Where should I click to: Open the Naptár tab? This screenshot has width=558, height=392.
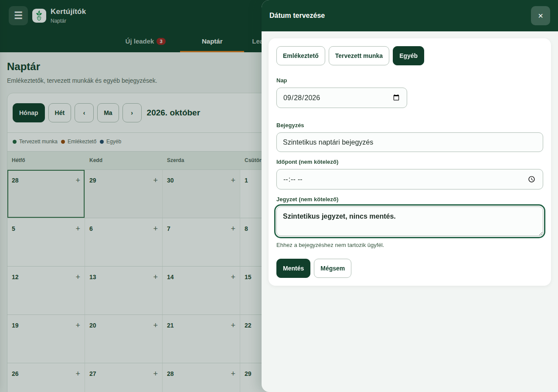point(212,41)
